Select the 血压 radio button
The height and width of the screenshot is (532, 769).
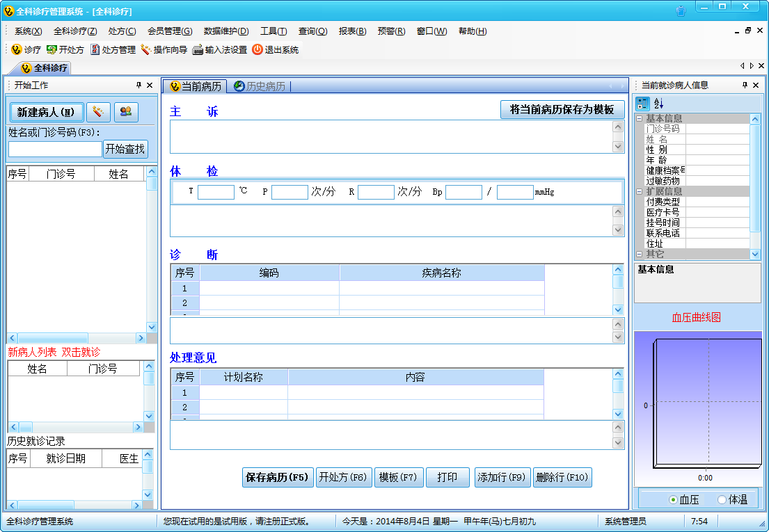click(x=673, y=500)
